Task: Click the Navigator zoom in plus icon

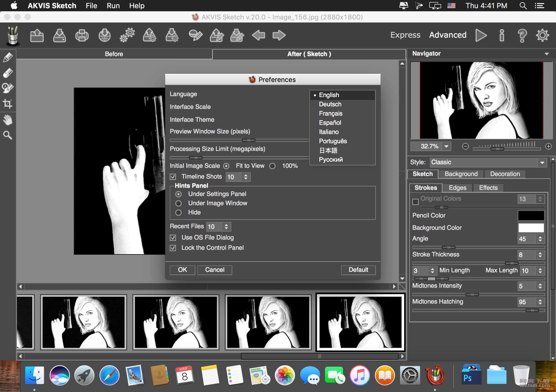Action: [x=549, y=146]
